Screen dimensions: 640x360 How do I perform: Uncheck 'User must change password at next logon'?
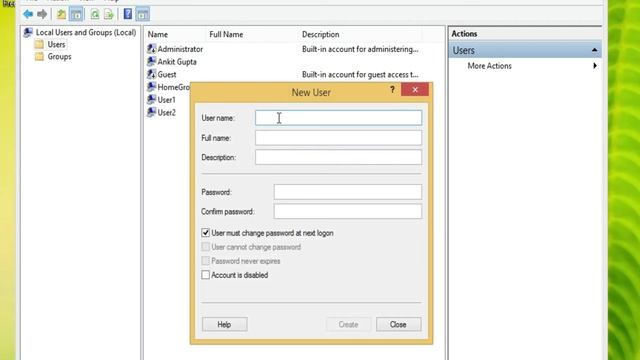point(206,233)
